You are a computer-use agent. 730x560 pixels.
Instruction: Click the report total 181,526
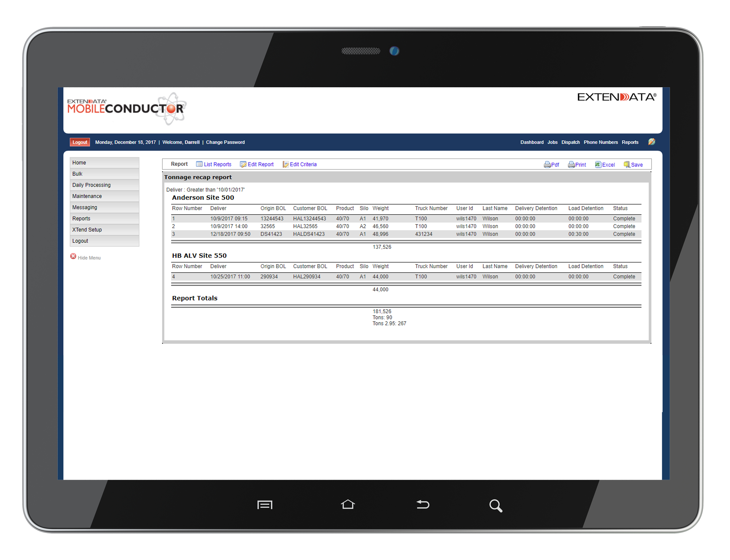[x=382, y=311]
